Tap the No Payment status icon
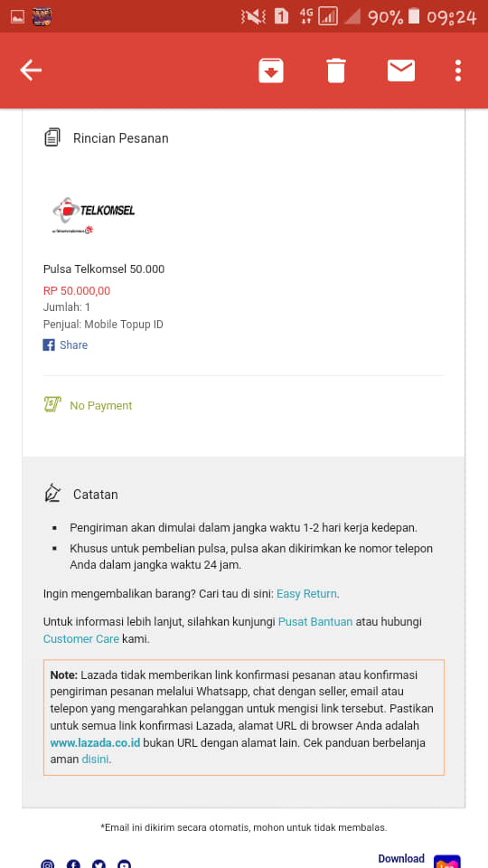This screenshot has width=488, height=868. 52,405
